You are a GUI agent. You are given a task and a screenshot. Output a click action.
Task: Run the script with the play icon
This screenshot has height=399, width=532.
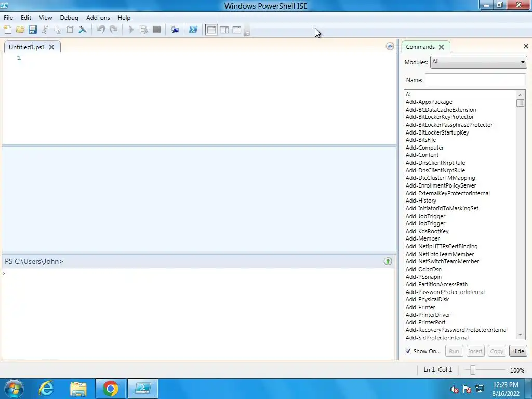[x=131, y=30]
